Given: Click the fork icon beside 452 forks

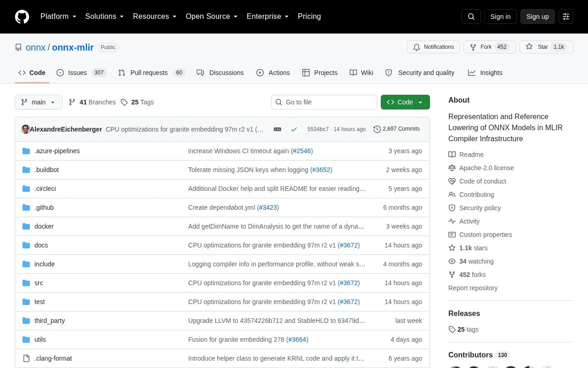Looking at the screenshot, I should click(x=452, y=275).
